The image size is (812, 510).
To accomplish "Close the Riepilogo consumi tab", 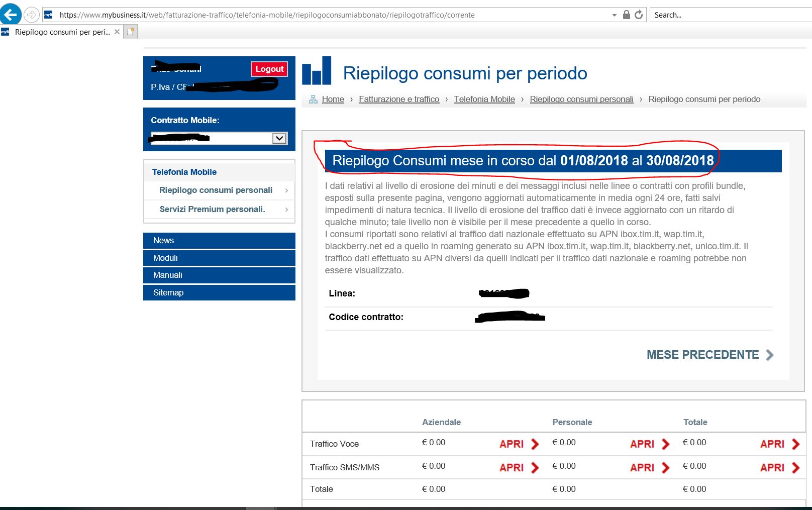I will point(117,32).
